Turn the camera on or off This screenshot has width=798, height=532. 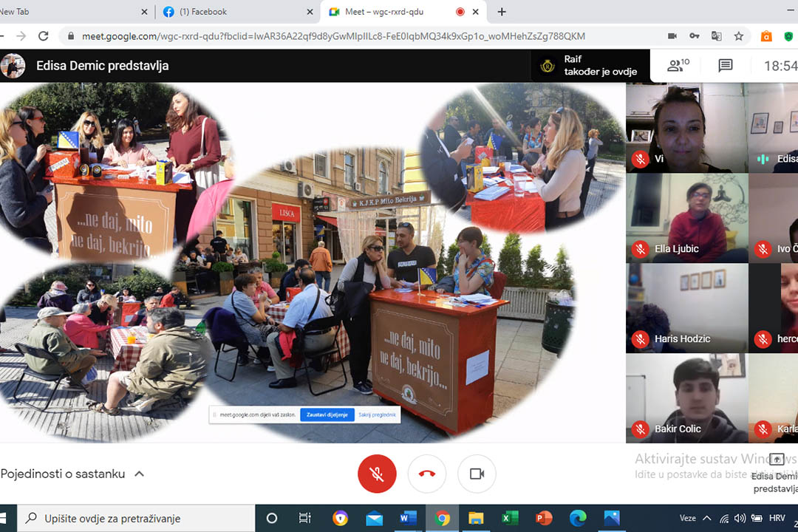click(477, 474)
